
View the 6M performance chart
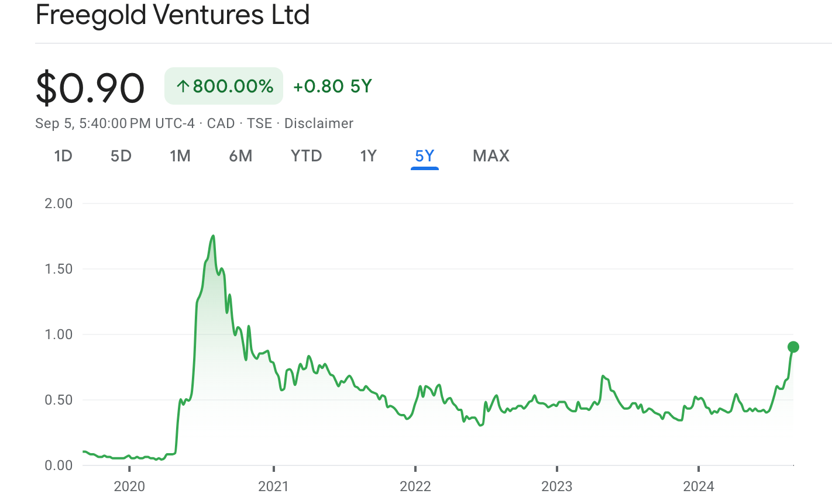(240, 156)
